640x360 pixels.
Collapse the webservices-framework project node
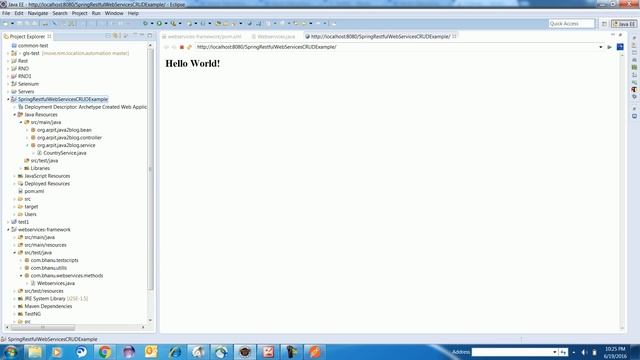click(x=8, y=230)
